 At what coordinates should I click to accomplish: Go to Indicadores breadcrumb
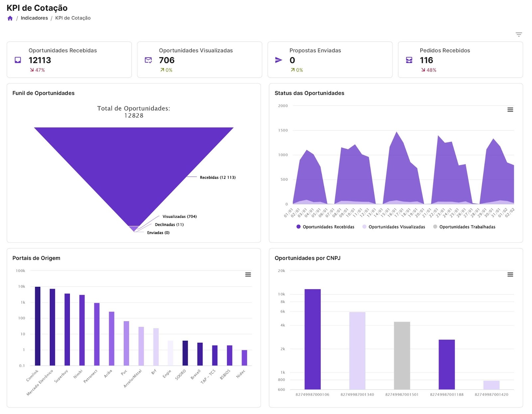pyautogui.click(x=34, y=18)
